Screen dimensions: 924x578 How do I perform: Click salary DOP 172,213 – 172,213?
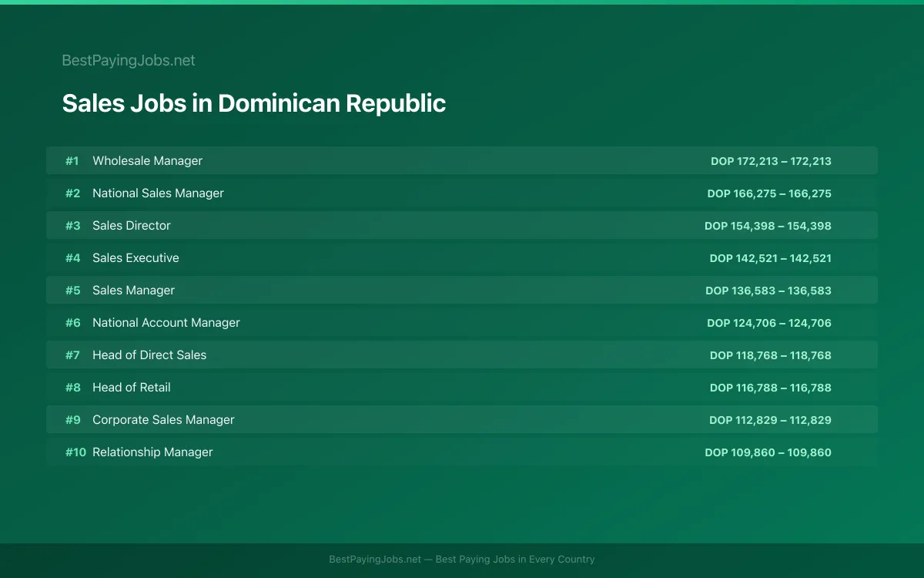(x=771, y=161)
